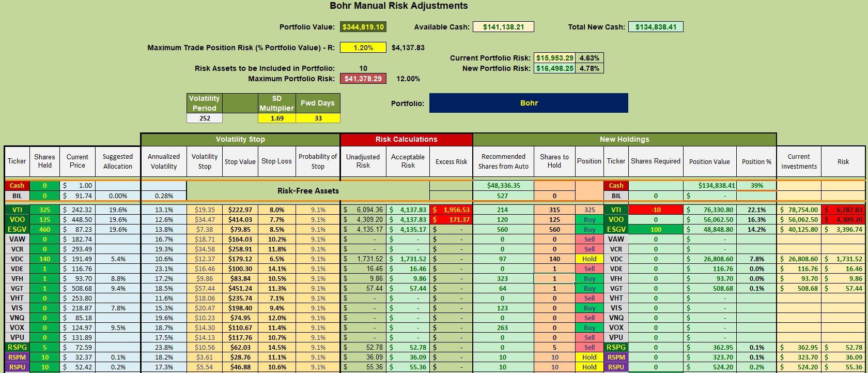
Task: Select VDC Current Investments 26,808.60
Action: (x=799, y=259)
